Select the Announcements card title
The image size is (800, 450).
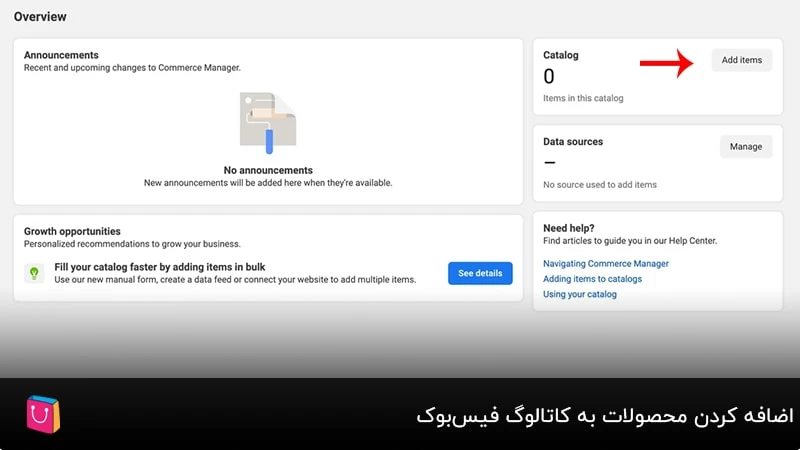tap(61, 55)
